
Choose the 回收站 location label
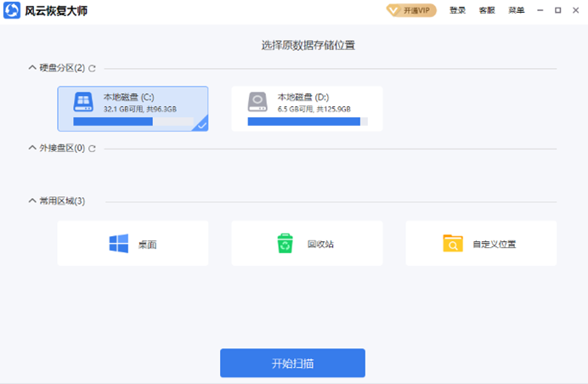click(x=320, y=244)
